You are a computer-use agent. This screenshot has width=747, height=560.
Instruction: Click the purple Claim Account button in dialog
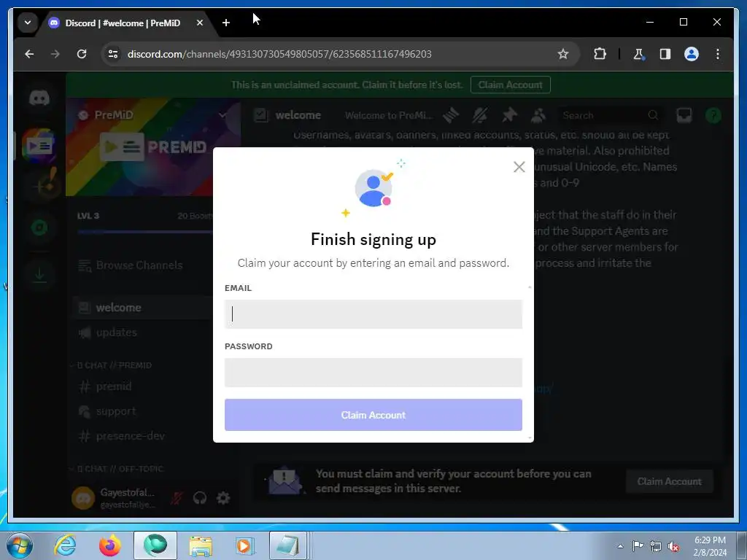373,415
